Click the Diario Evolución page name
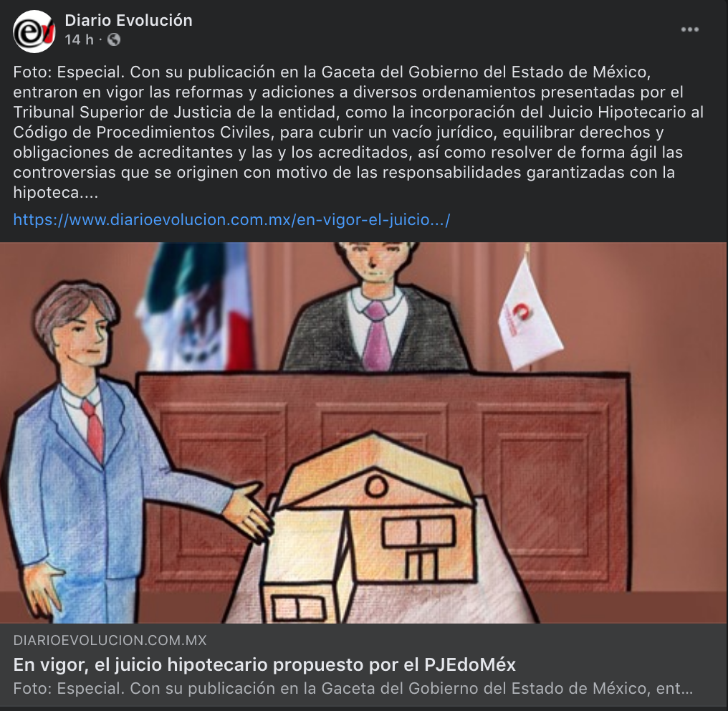Viewport: 728px width, 711px height. 128,21
